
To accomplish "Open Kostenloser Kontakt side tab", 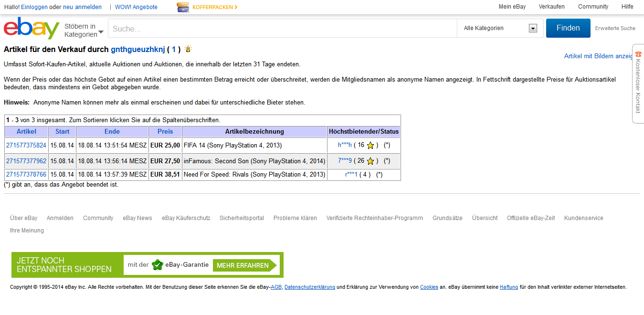I will click(638, 84).
